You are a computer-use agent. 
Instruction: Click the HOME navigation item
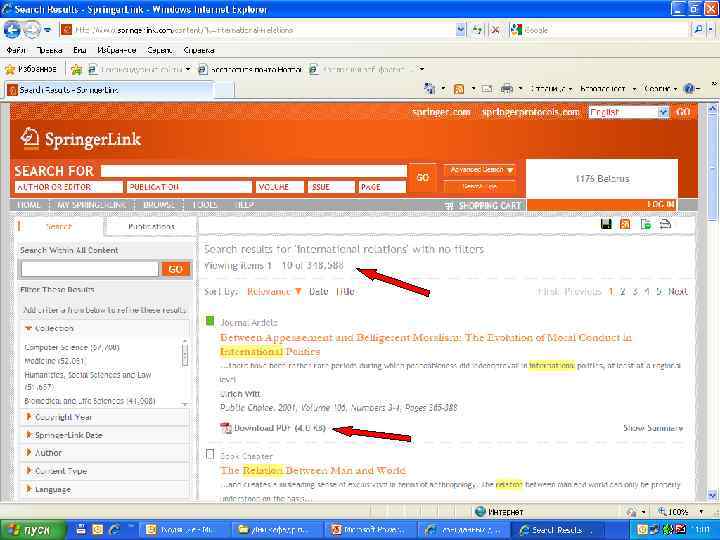point(29,205)
